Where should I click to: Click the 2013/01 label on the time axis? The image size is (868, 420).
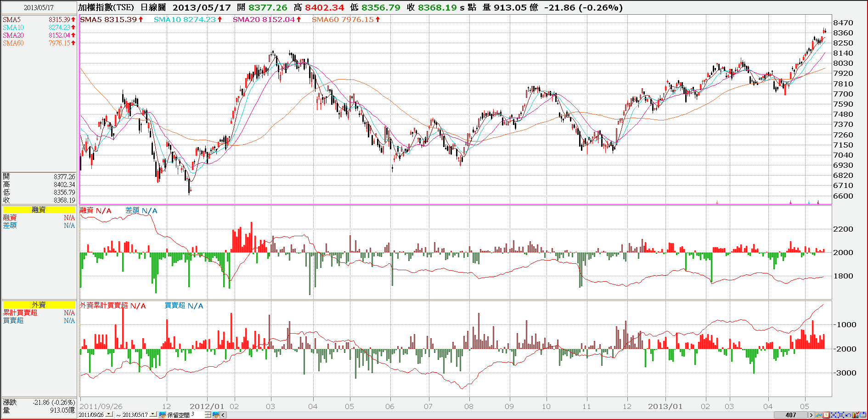[x=665, y=407]
